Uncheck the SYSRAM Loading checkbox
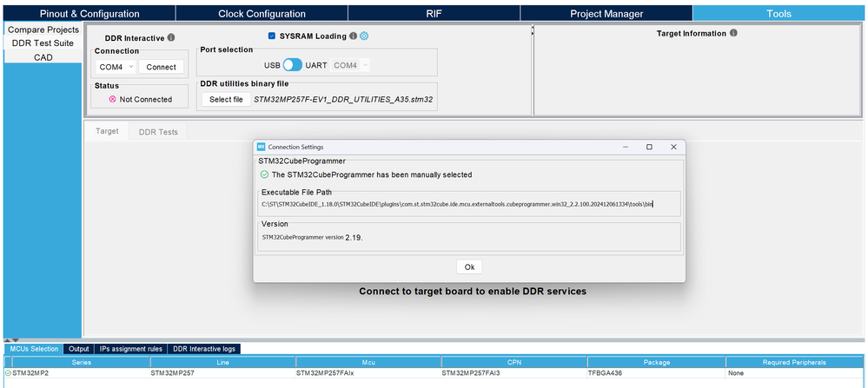 pos(272,36)
